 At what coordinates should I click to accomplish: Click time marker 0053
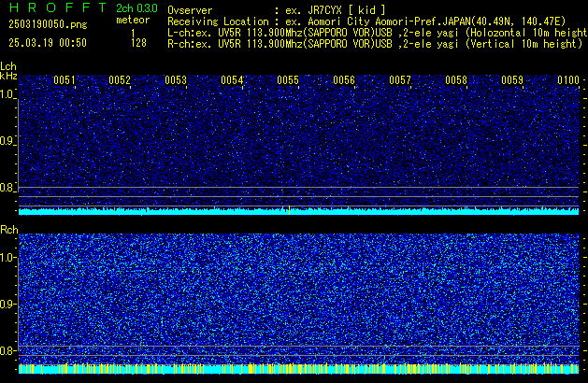(176, 80)
